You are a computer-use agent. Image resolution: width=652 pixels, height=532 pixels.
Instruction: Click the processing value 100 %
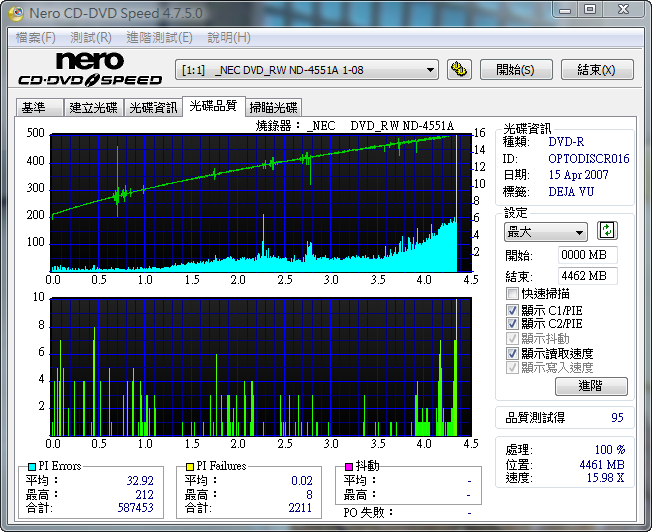point(610,450)
